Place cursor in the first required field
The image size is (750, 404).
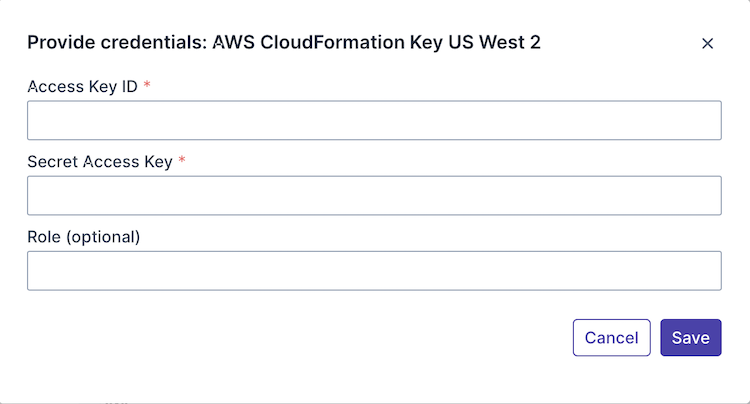tap(374, 120)
